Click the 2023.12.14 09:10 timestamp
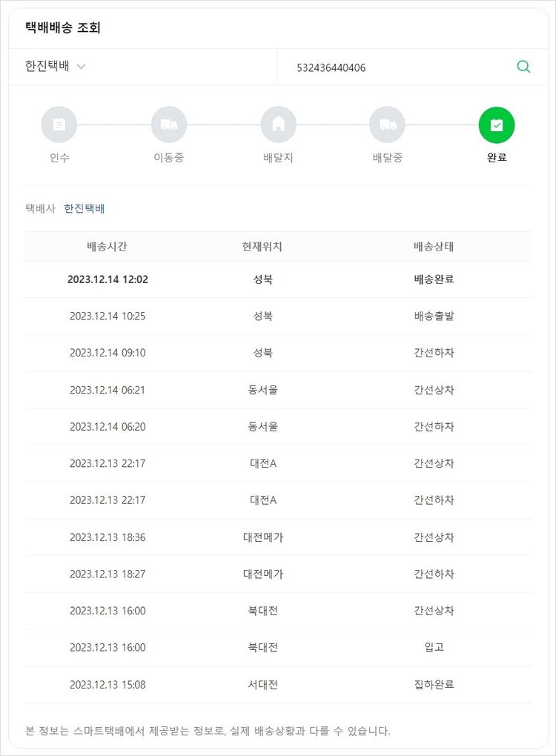 point(107,353)
